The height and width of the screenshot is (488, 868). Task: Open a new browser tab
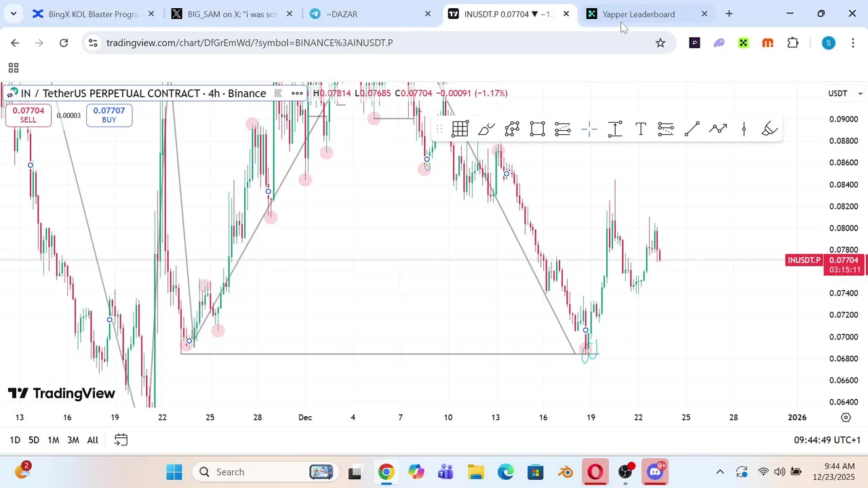tap(729, 14)
